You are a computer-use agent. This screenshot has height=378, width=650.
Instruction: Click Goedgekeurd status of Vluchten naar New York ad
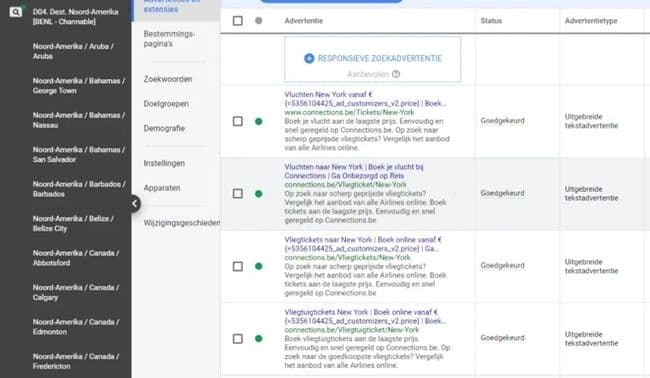tap(502, 193)
